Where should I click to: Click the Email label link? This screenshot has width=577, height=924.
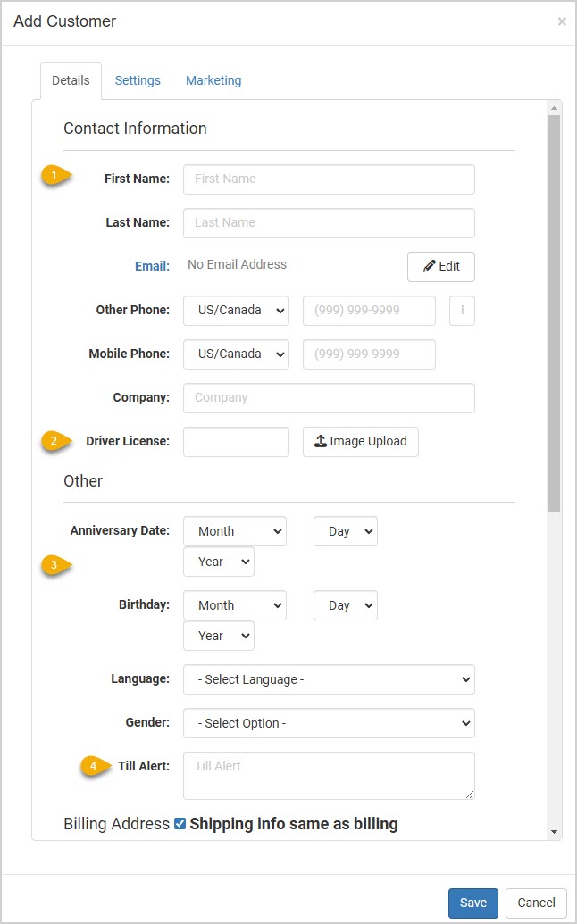click(152, 266)
